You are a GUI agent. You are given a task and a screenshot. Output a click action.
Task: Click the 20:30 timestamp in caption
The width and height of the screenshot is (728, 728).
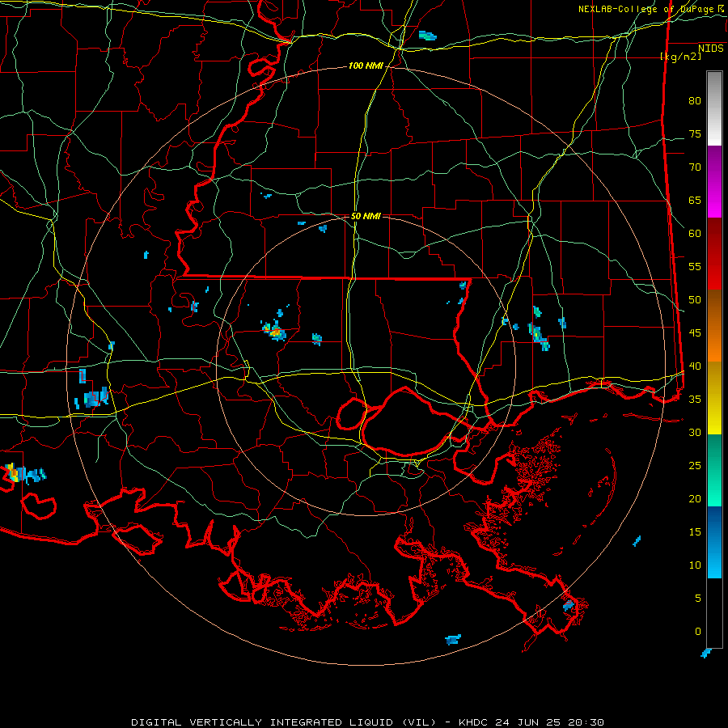click(586, 722)
